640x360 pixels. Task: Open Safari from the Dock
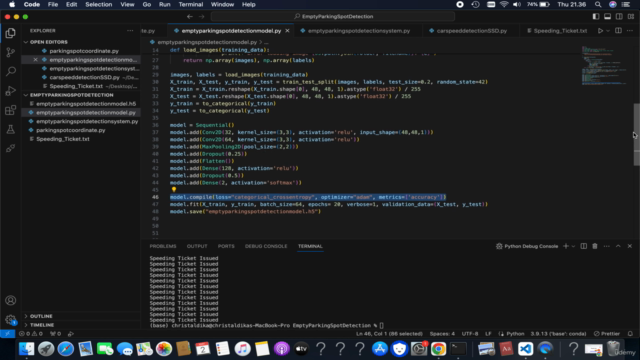(65, 349)
